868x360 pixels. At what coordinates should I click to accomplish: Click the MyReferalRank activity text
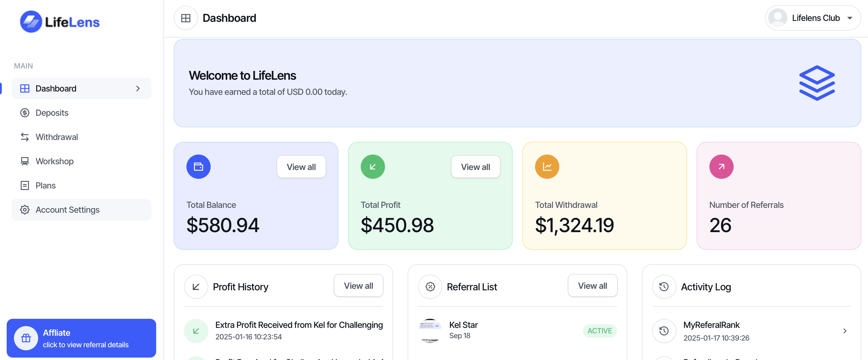point(711,325)
